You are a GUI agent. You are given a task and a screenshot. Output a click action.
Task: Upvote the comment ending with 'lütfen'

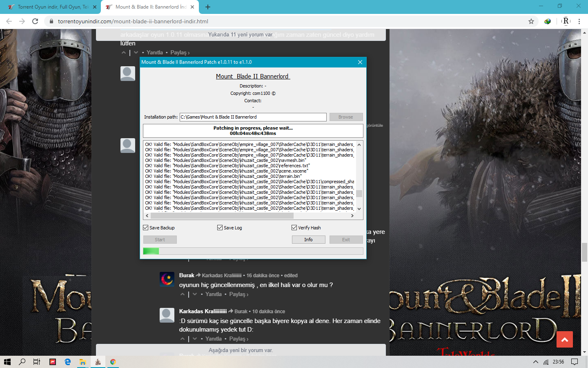tap(124, 52)
